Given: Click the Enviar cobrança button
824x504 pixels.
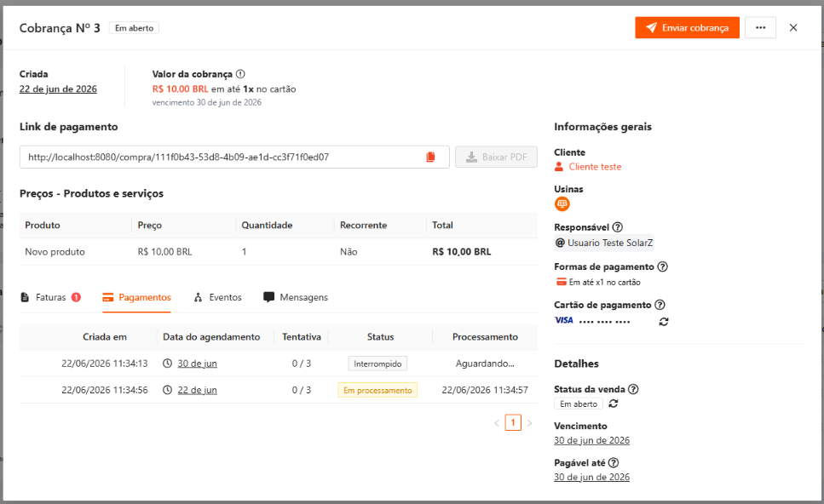Looking at the screenshot, I should [687, 28].
